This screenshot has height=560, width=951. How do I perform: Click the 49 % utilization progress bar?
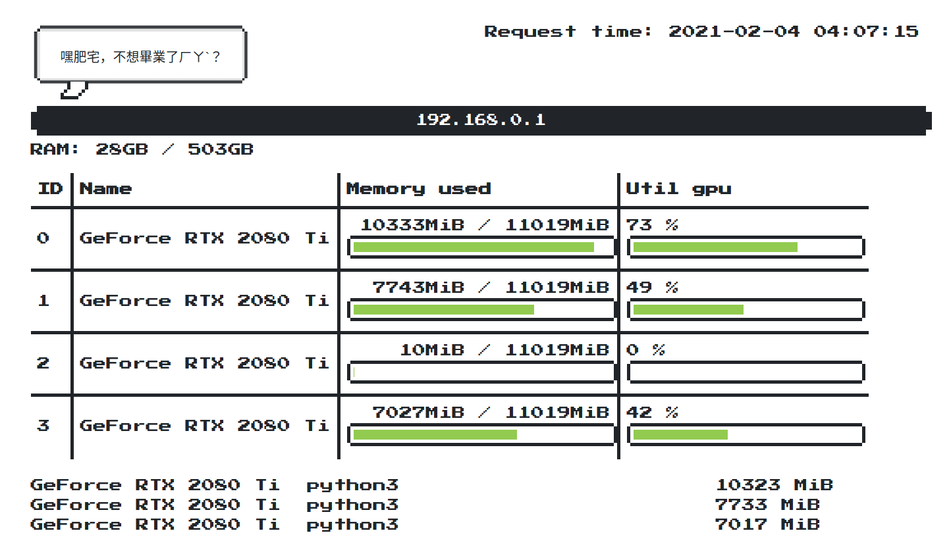[x=746, y=310]
